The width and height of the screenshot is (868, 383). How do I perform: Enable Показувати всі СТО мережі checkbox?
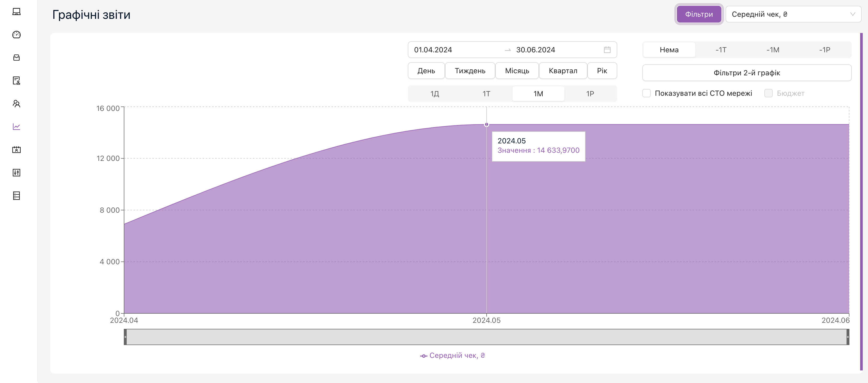point(646,93)
